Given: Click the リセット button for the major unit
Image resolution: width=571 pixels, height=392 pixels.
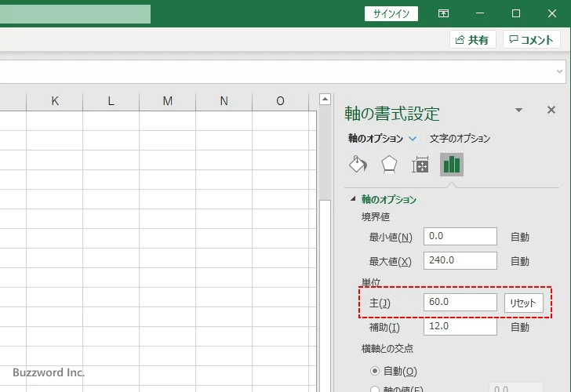Looking at the screenshot, I should [x=523, y=303].
